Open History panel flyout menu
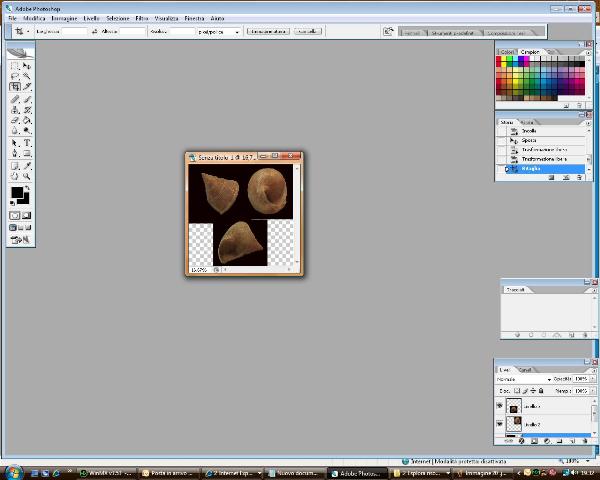Viewport: 600px width, 480px height. (x=589, y=123)
